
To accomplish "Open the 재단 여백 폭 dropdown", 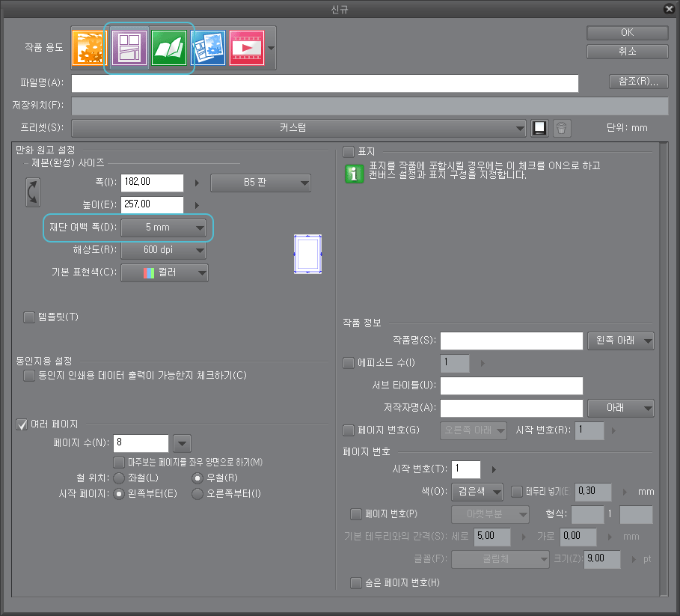I will [164, 228].
